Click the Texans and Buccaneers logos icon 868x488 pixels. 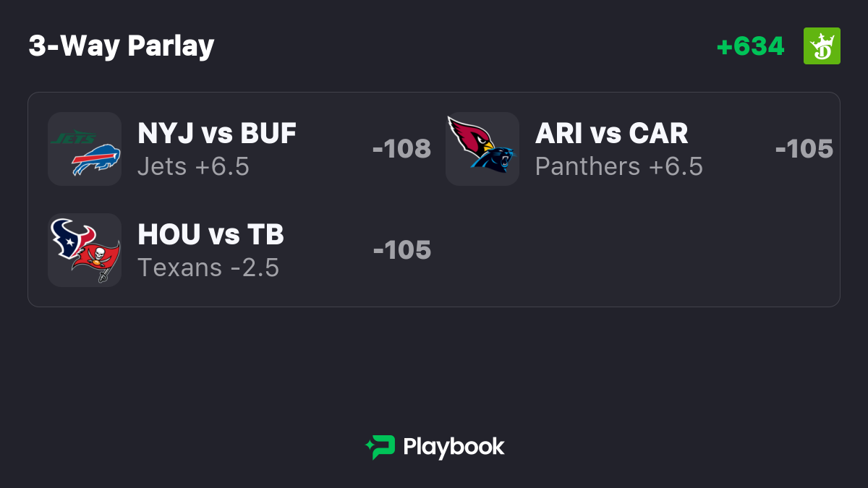[x=85, y=250]
